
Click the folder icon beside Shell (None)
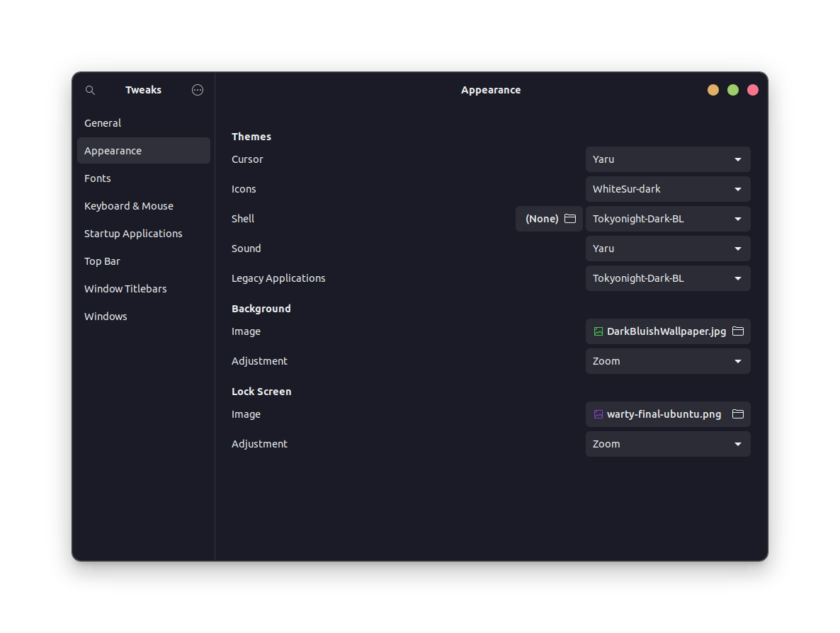570,219
